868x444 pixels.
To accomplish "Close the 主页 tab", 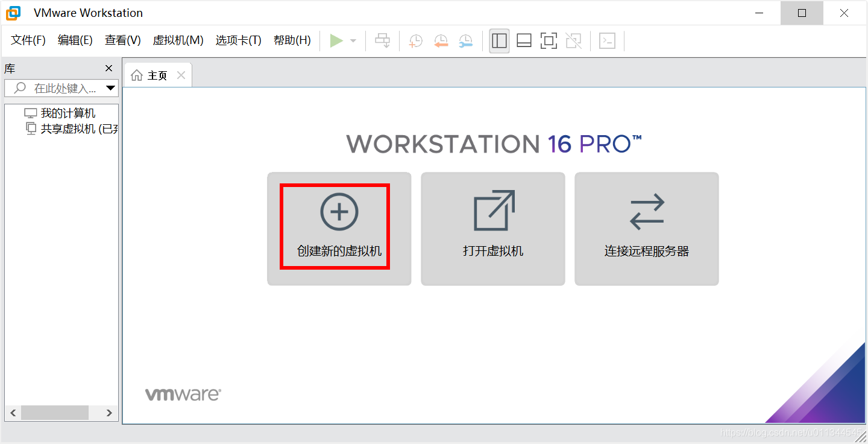I will point(181,75).
